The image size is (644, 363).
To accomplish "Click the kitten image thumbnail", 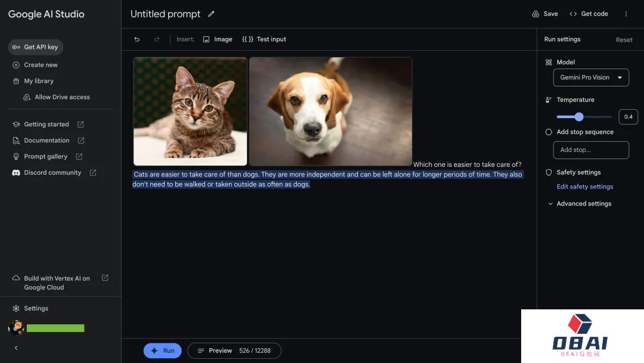I will pos(190,111).
